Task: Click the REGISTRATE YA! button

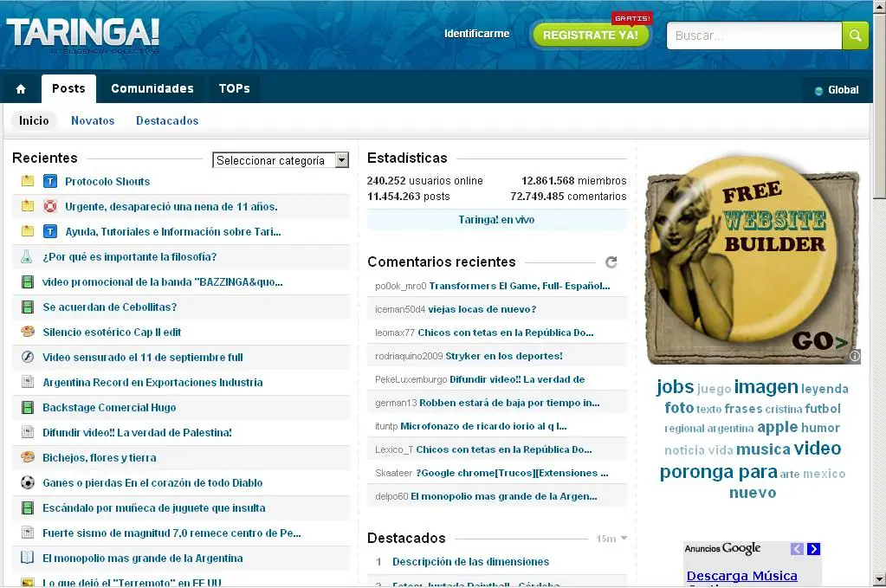Action: 590,35
